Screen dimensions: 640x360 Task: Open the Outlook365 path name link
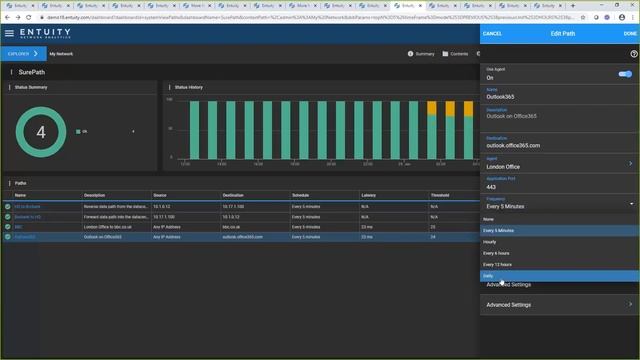(25, 237)
